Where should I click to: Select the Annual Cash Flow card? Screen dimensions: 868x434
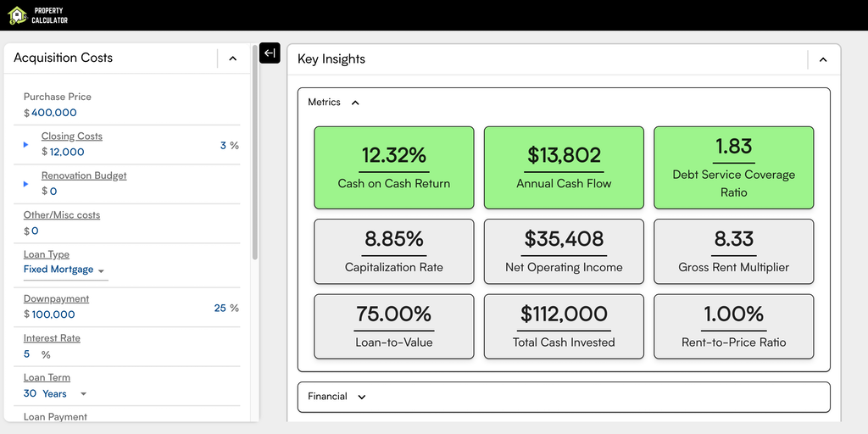(564, 168)
